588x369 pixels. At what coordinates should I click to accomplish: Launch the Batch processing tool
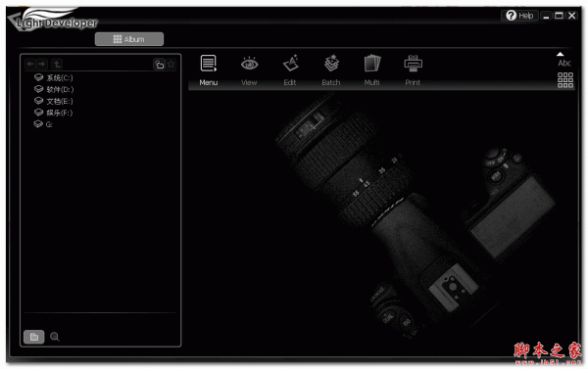coord(331,70)
